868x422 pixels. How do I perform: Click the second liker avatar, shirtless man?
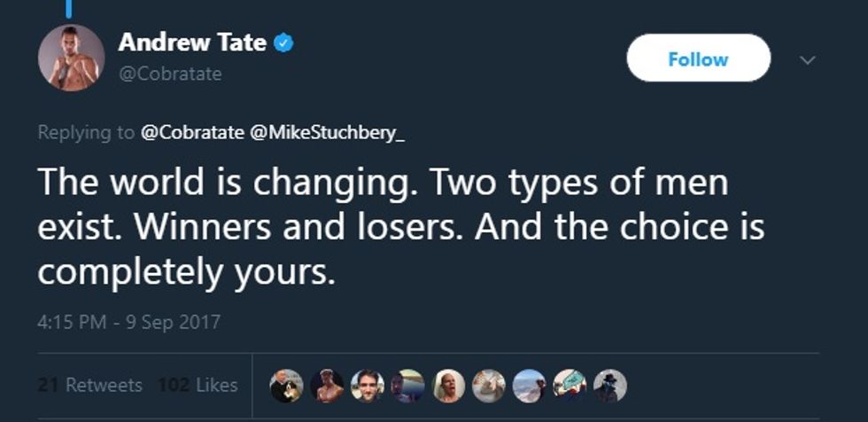click(327, 385)
